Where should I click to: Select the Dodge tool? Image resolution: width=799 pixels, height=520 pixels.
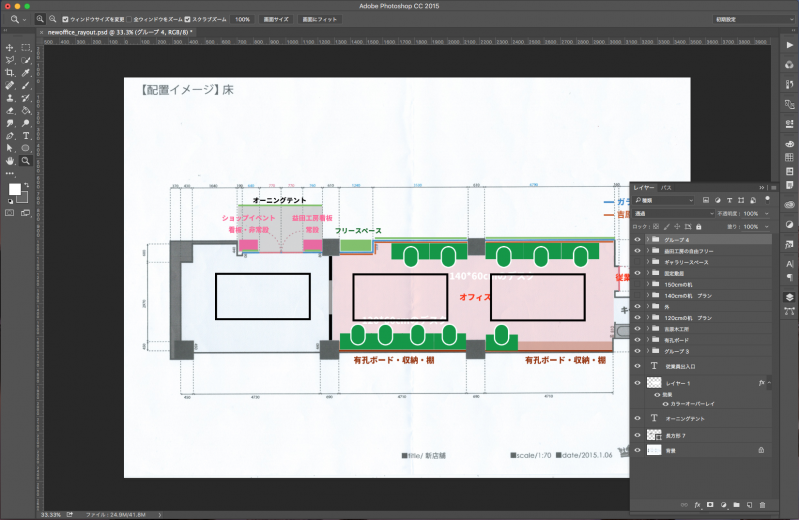(25, 123)
